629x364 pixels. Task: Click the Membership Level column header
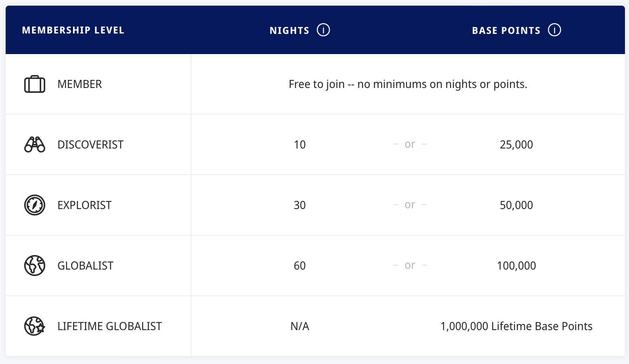(73, 30)
